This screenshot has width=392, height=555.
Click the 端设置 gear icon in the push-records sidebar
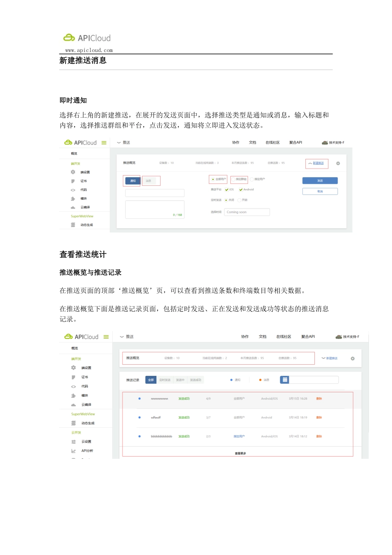click(x=73, y=368)
